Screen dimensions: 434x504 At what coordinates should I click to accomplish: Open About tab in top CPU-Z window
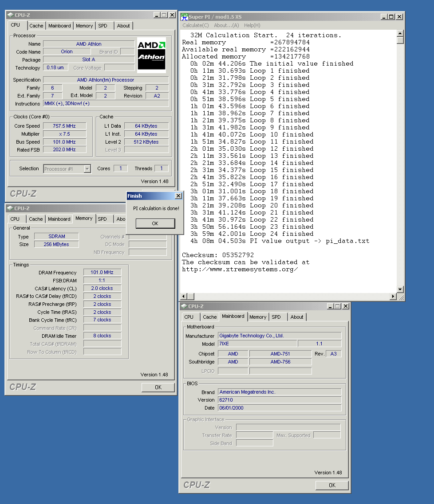tap(123, 26)
